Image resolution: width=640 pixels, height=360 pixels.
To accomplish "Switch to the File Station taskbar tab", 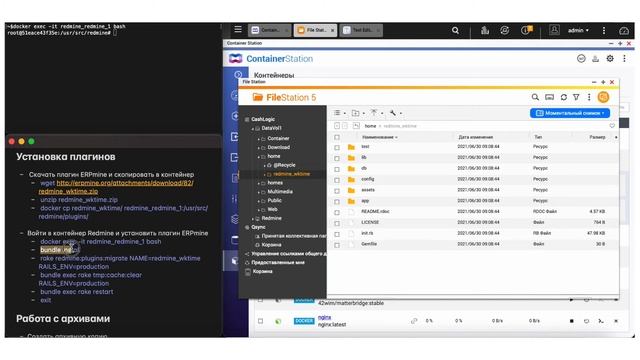I will (316, 30).
